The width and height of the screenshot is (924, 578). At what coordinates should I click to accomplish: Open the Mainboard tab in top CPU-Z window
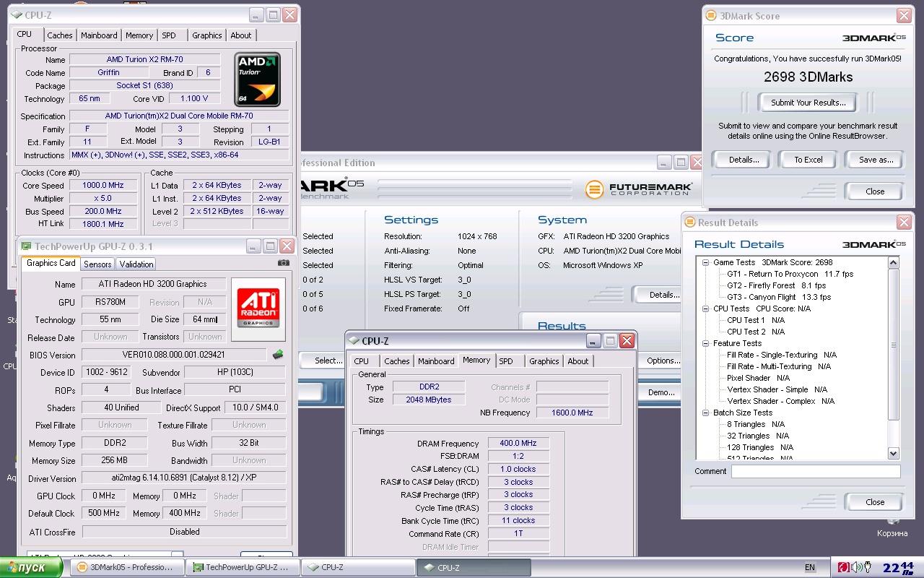(99, 35)
